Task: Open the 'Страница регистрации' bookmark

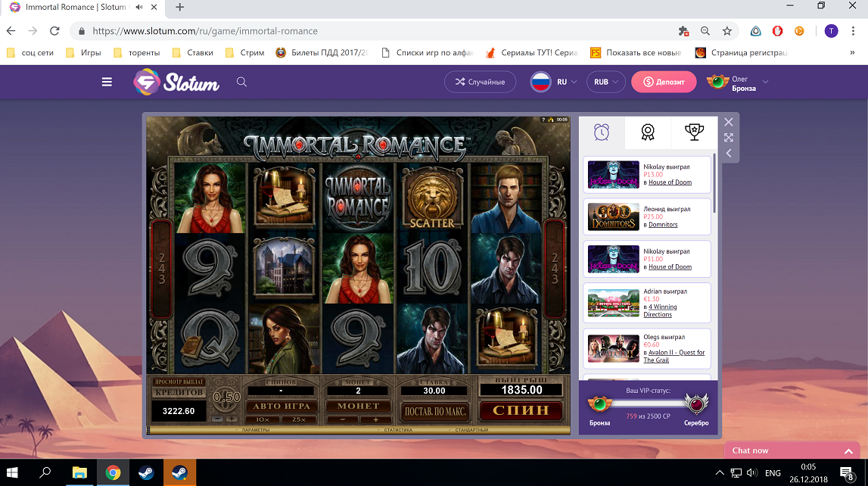Action: (x=741, y=52)
